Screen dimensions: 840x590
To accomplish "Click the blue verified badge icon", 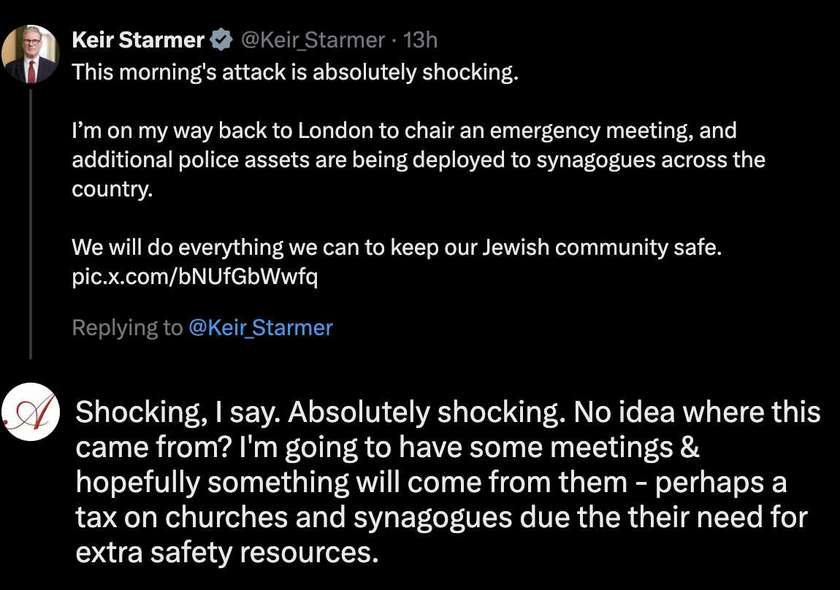I will (x=221, y=41).
